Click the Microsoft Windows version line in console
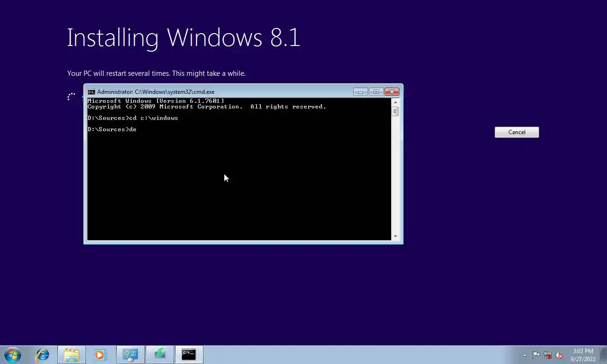607x364 pixels. click(x=156, y=101)
